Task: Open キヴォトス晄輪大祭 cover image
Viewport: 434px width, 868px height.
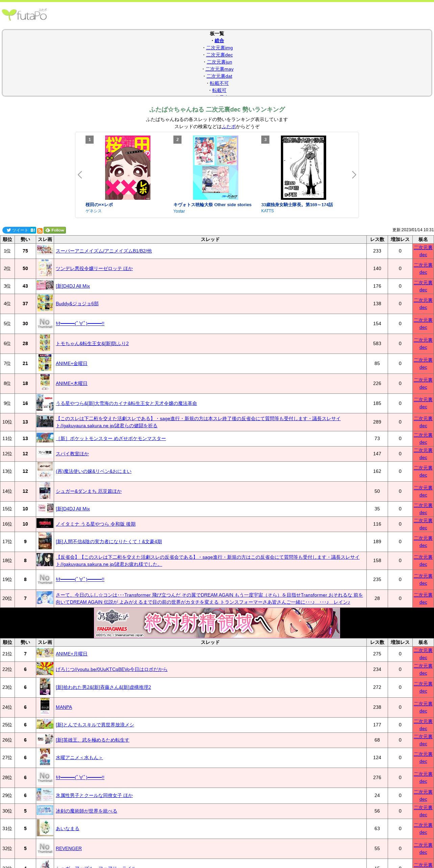Action: tap(216, 168)
